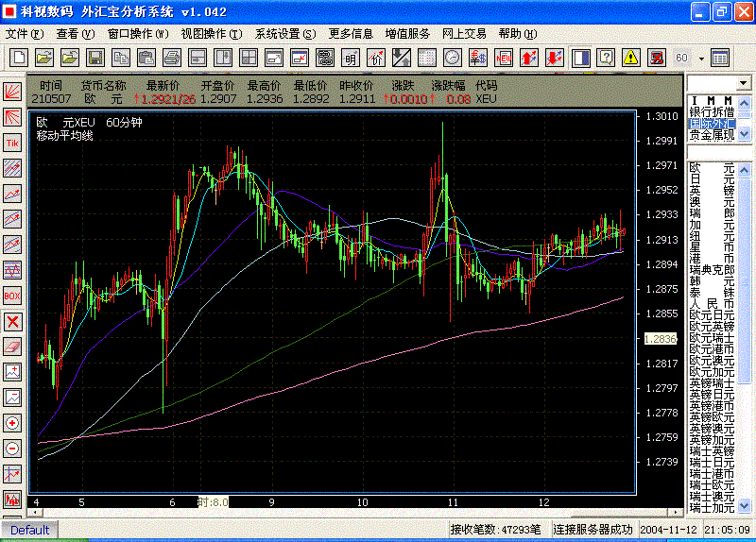Click the down arrow of market category list
756x542 pixels.
745,134
